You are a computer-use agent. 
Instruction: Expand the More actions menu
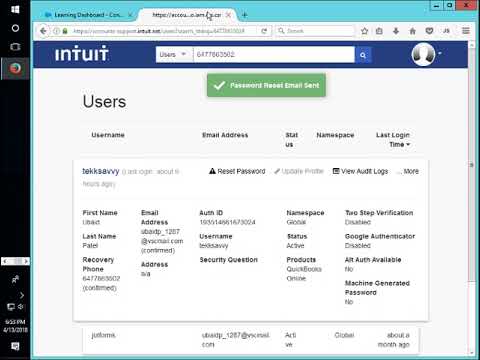[408, 171]
